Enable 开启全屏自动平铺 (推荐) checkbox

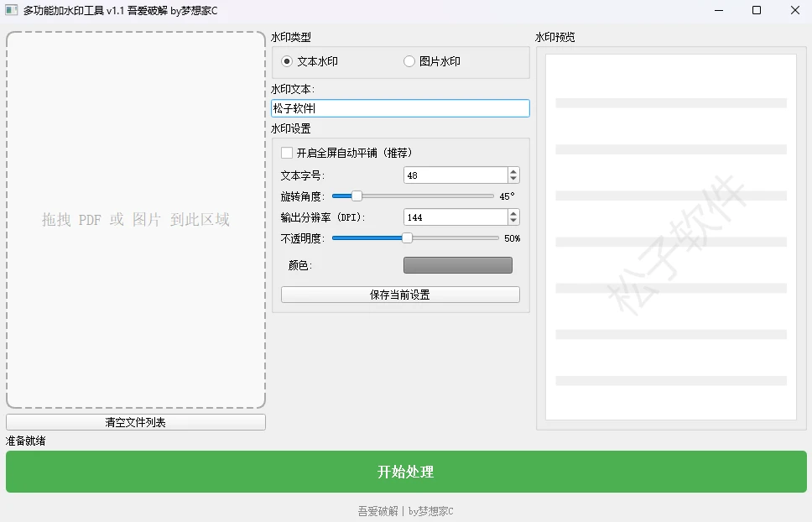tap(286, 153)
